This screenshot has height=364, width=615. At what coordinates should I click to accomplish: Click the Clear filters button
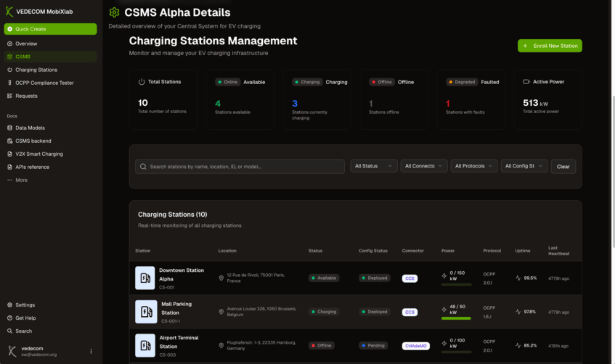click(563, 167)
